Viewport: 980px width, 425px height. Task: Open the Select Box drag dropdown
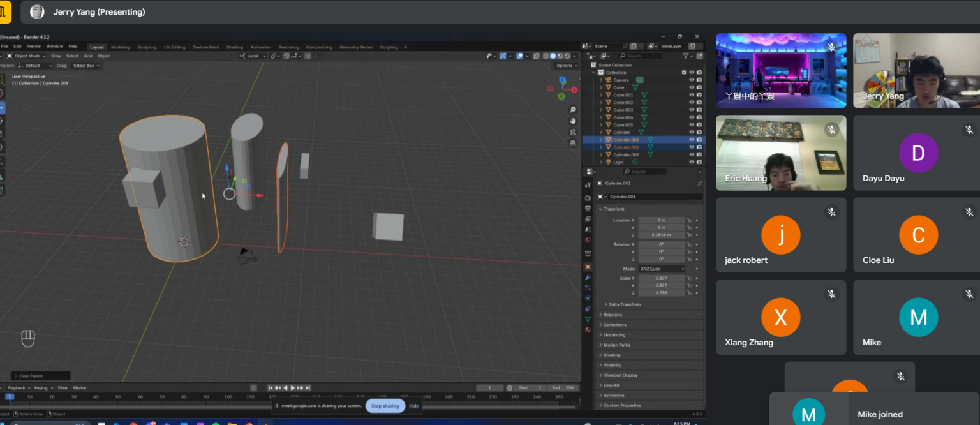[x=85, y=66]
